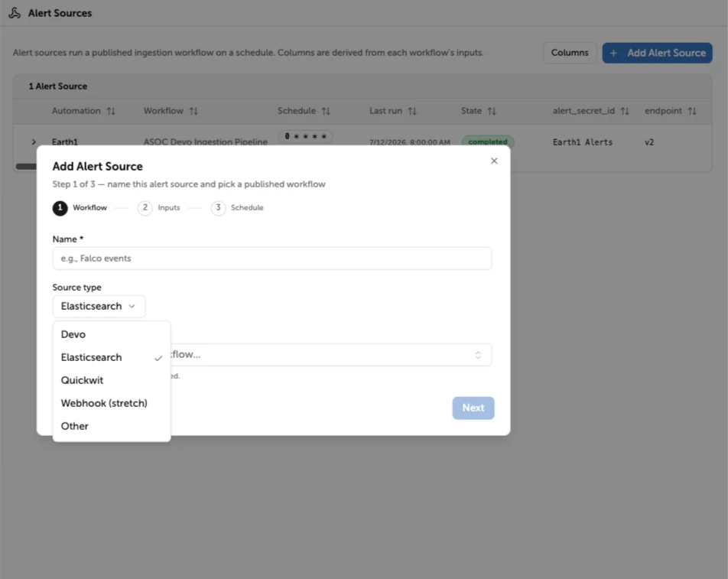
Task: Click the ASOC Devo Ingestion Pipeline cell
Action: point(205,141)
